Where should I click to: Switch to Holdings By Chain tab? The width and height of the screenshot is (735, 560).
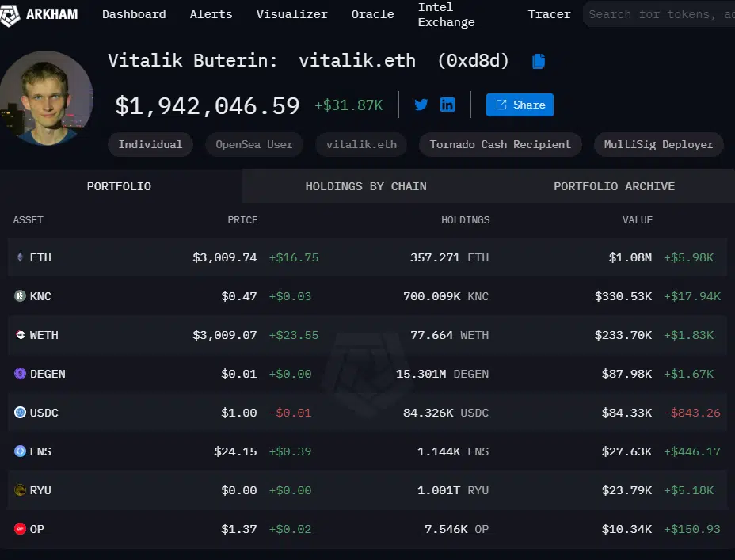[x=366, y=186]
